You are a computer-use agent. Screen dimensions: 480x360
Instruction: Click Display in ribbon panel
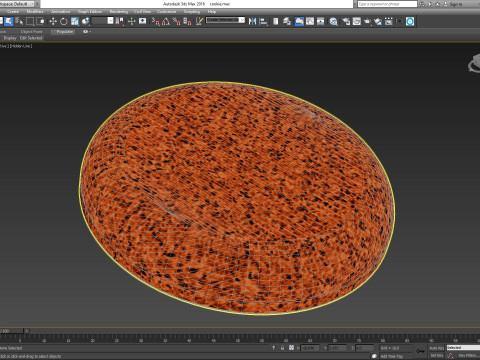pyautogui.click(x=10, y=38)
